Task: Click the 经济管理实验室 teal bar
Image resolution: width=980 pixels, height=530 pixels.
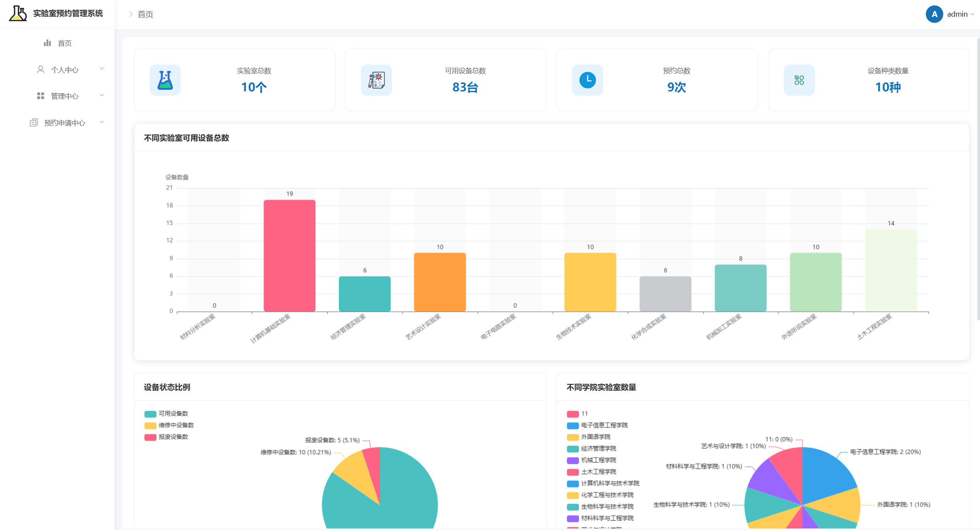Action: [365, 294]
